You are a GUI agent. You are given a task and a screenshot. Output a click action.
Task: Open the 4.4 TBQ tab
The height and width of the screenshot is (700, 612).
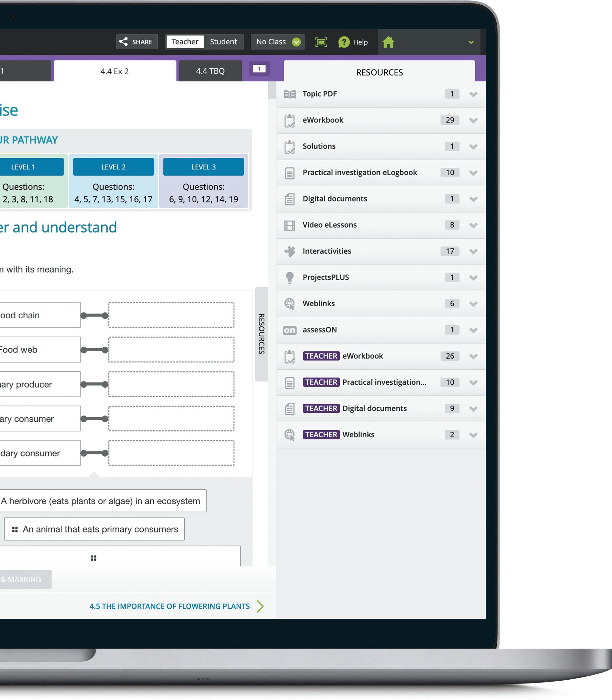pos(210,71)
